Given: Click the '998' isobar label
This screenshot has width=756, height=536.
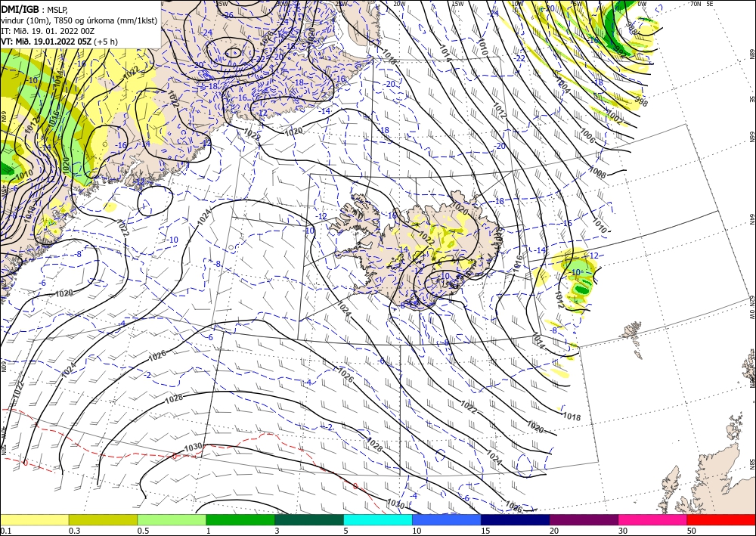Looking at the screenshot, I should coord(641,102).
